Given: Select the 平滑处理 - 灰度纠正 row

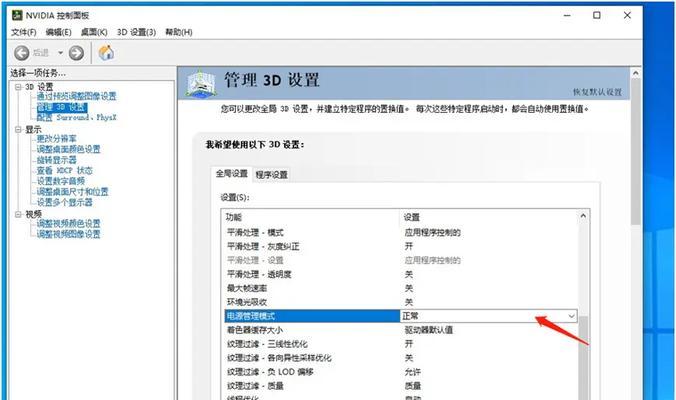Looking at the screenshot, I should [x=401, y=246].
